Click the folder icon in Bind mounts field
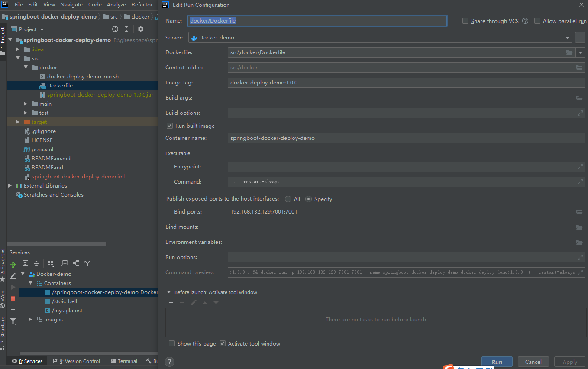The image size is (588, 369). coord(579,227)
